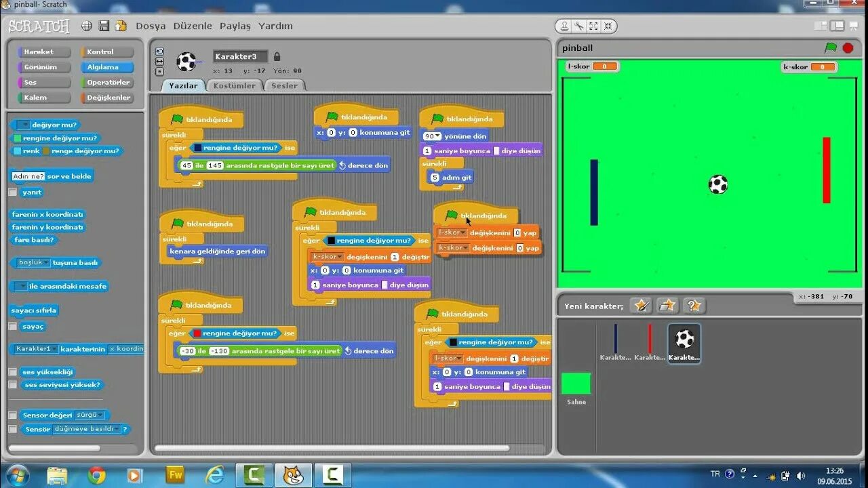Open the file explorer taskbar icon

pyautogui.click(x=58, y=475)
